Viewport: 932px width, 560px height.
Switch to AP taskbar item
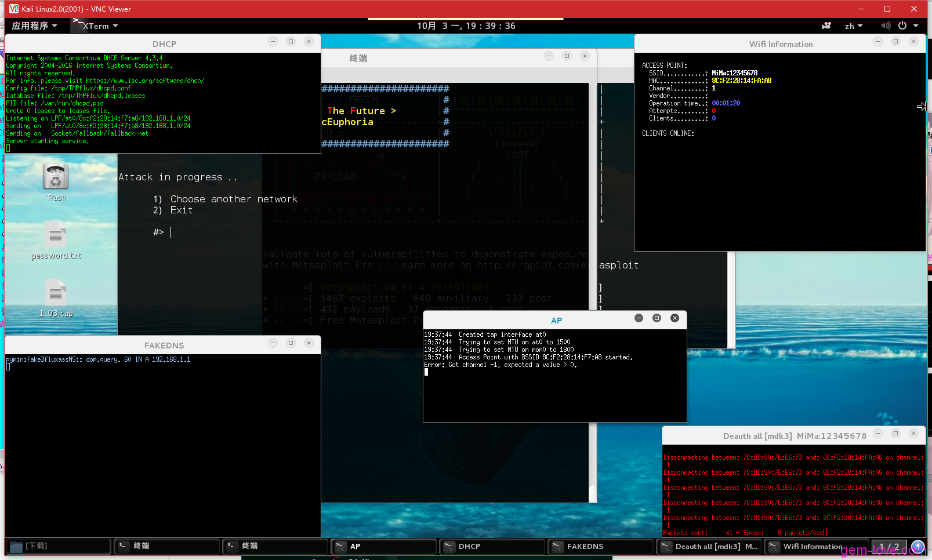tap(383, 546)
